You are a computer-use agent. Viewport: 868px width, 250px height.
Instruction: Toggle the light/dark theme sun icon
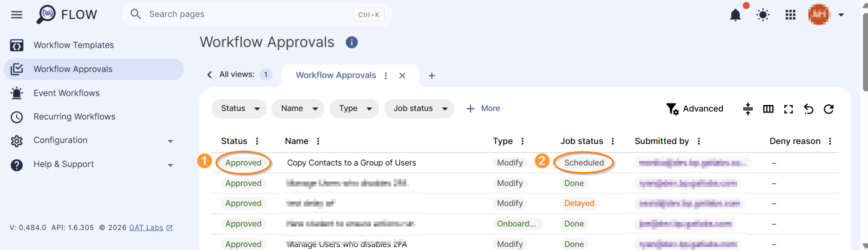763,14
